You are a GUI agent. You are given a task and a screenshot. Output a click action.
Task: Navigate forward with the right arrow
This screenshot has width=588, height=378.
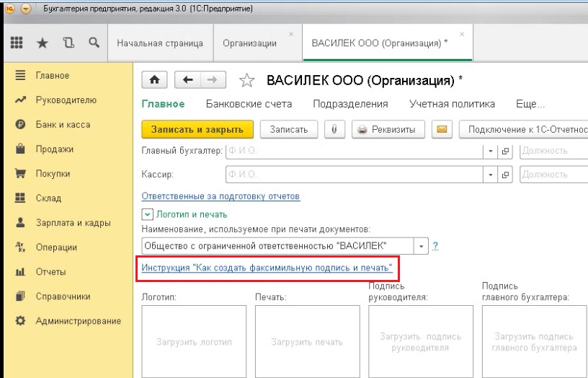213,79
